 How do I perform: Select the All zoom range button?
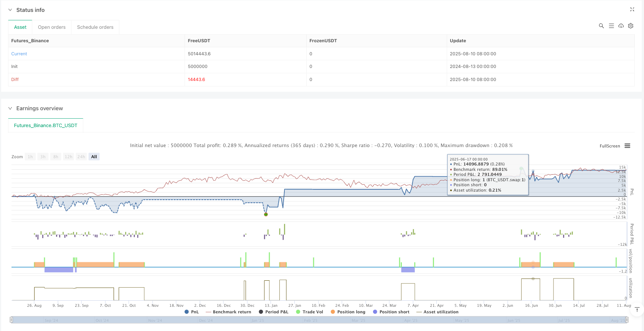coord(94,157)
